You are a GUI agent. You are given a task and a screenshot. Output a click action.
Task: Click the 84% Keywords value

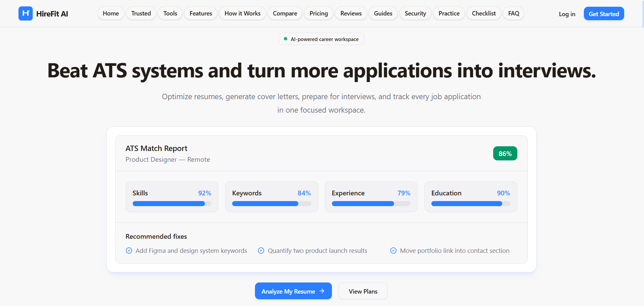tap(304, 193)
